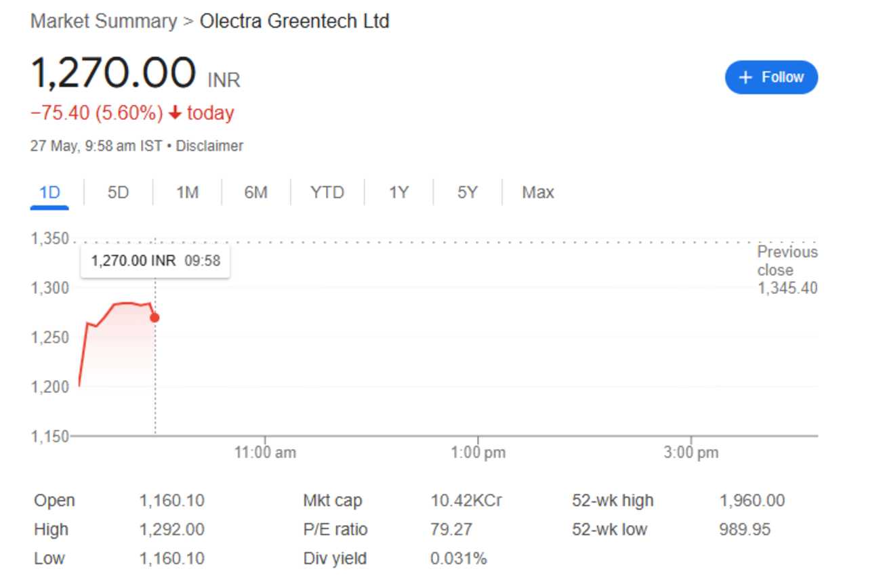This screenshot has height=588, width=881.
Task: Switch to the 5D chart view
Action: tap(117, 192)
